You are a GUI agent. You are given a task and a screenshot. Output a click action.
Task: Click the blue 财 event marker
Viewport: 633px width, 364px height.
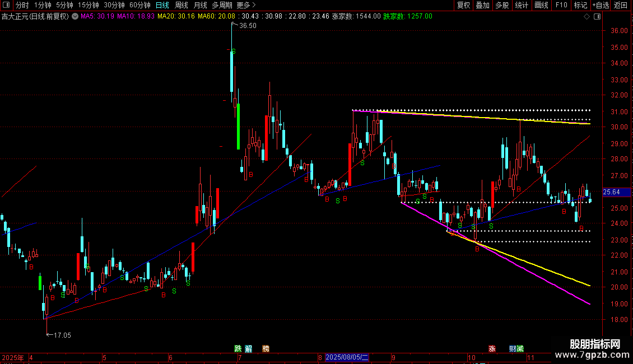pos(513,349)
